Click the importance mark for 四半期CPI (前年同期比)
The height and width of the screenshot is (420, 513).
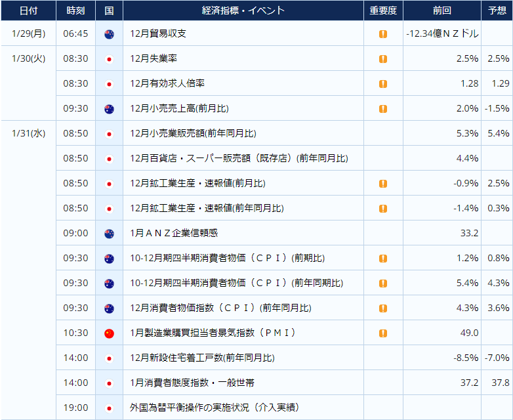click(x=383, y=283)
